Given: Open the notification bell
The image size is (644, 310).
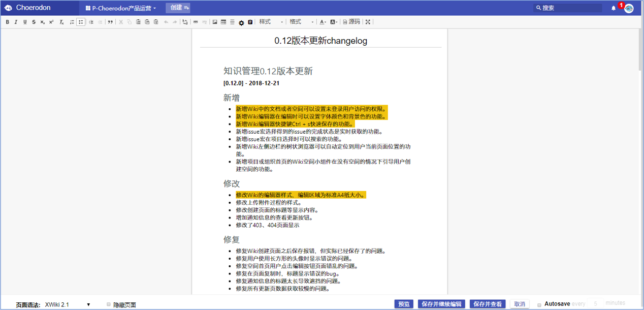Looking at the screenshot, I should click(614, 8).
